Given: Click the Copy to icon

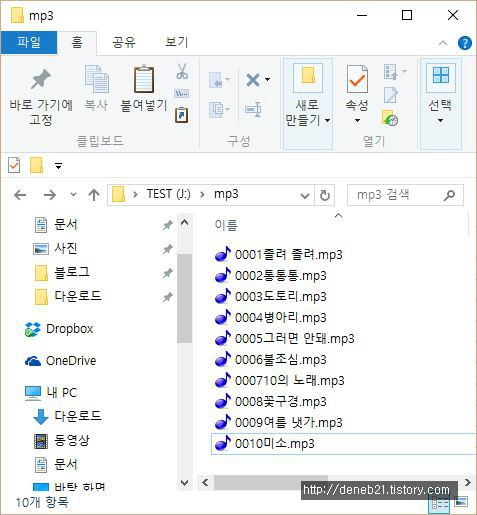Looking at the screenshot, I should (217, 109).
